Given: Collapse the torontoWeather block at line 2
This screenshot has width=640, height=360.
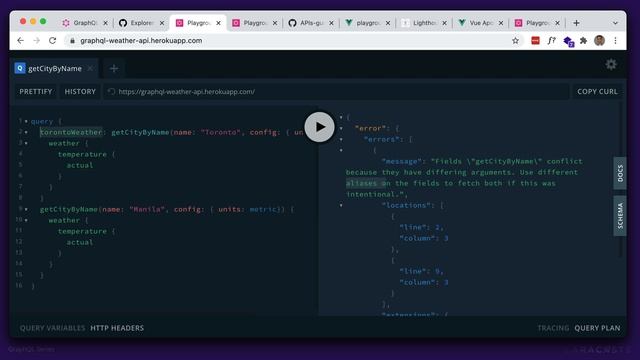Looking at the screenshot, I should tap(26, 132).
